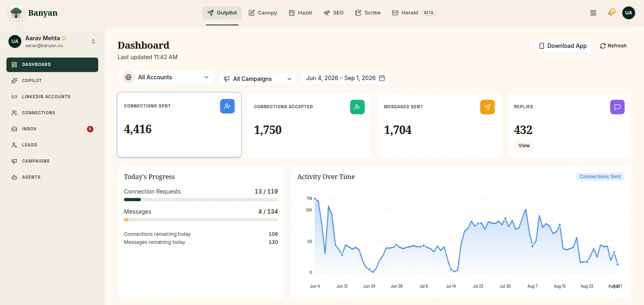Click the Banyan tree logo
Image resolution: width=644 pixels, height=305 pixels.
click(16, 13)
